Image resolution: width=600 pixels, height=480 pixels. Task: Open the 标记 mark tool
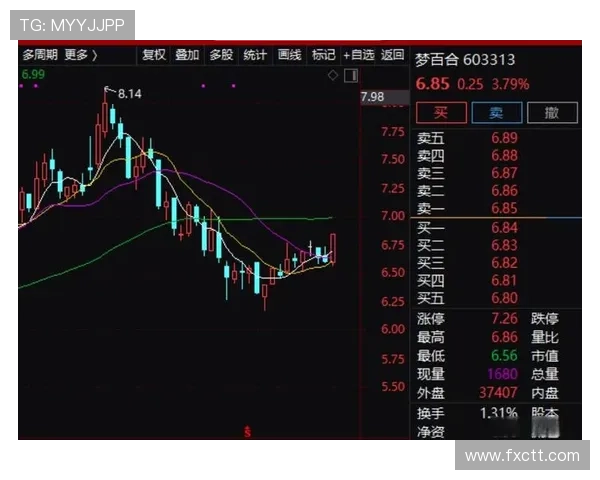(x=323, y=55)
